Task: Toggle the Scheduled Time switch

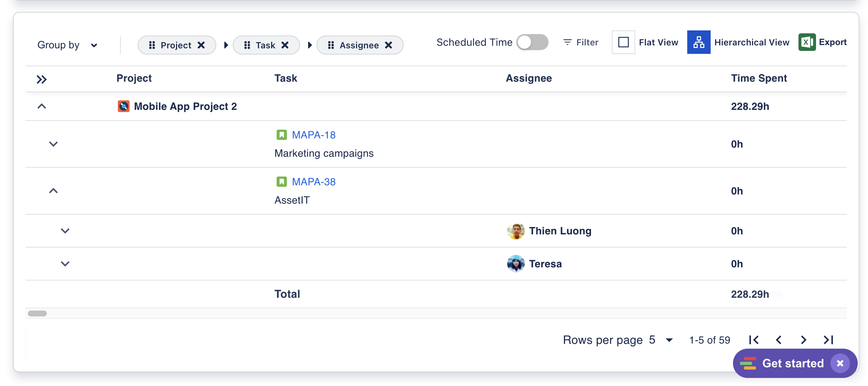Action: point(532,42)
